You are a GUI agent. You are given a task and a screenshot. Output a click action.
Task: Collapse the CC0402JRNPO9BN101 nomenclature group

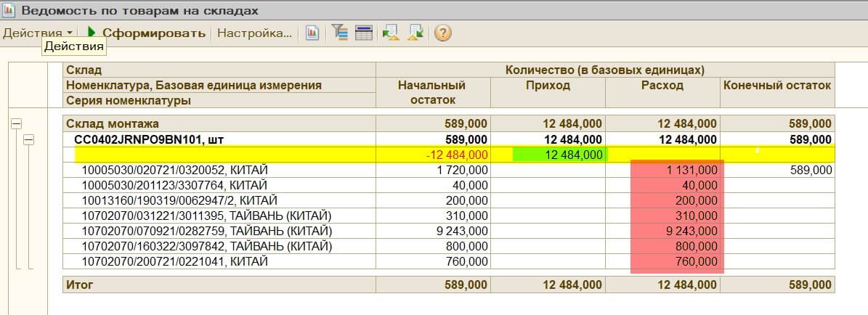pyautogui.click(x=29, y=139)
